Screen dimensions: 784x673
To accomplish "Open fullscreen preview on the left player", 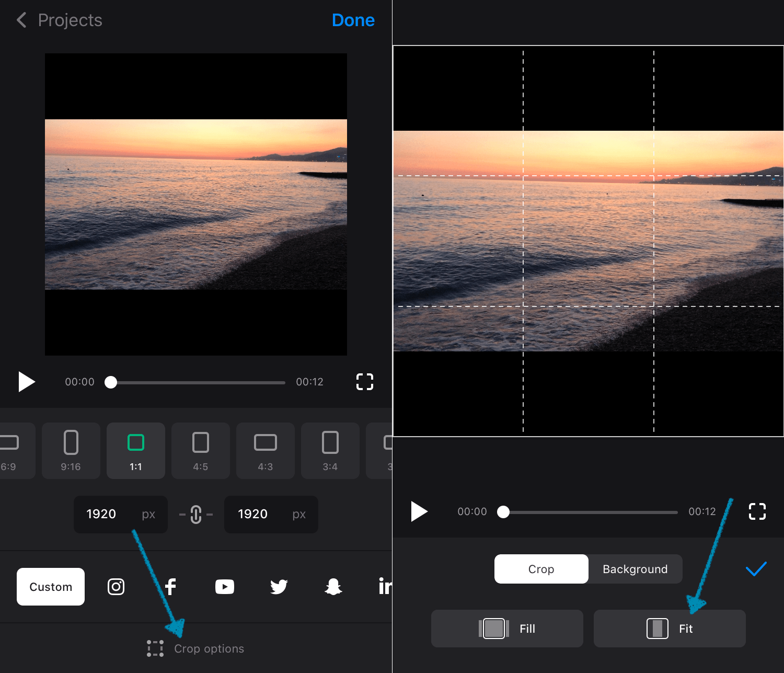I will click(x=364, y=382).
